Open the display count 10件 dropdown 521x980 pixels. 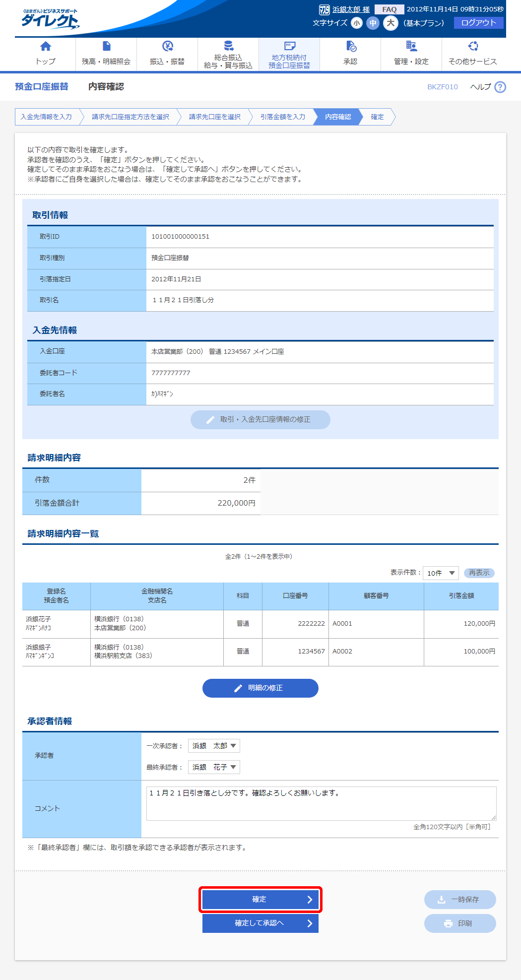point(441,573)
